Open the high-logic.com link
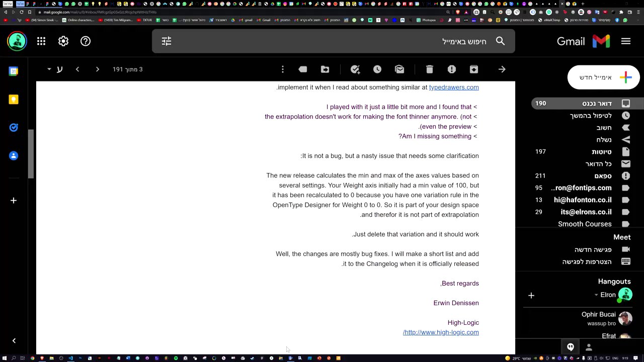This screenshot has width=644, height=362. coord(441,332)
